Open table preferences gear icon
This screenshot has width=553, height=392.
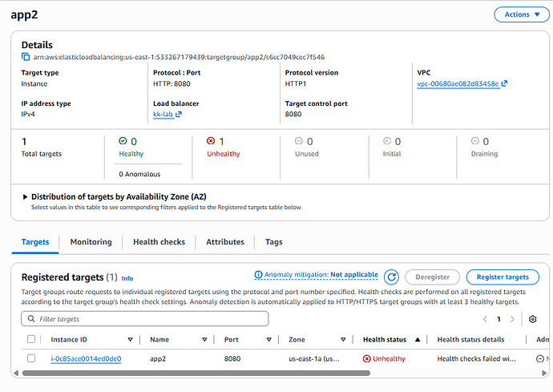pyautogui.click(x=533, y=319)
